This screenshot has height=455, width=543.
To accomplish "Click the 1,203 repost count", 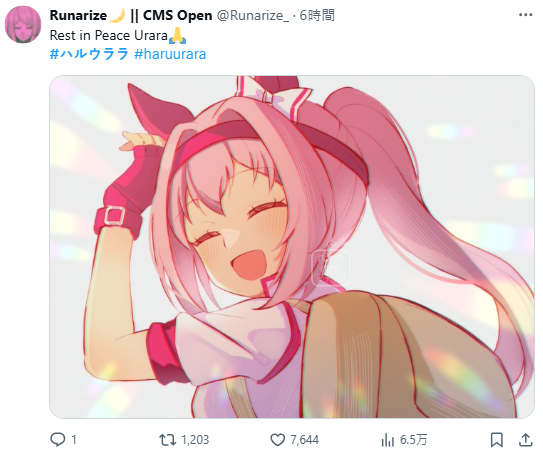I will [195, 440].
